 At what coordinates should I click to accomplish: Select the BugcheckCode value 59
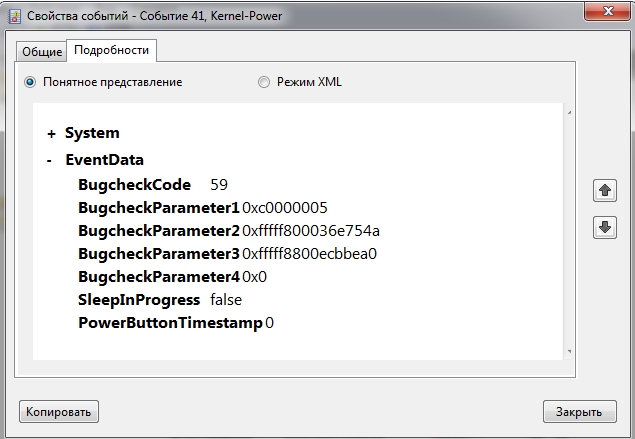pos(220,185)
